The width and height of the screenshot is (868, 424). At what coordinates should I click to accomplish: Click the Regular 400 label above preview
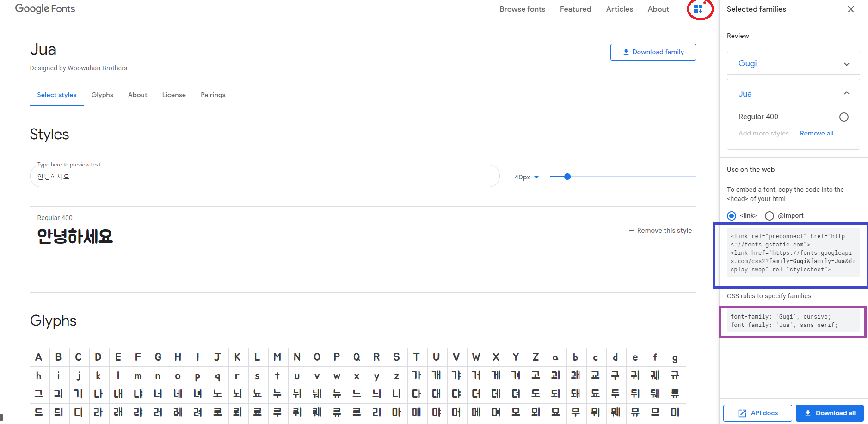tap(55, 218)
